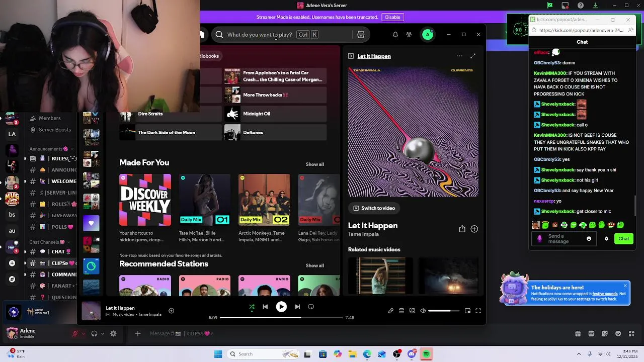Open the Spotify queue icon
This screenshot has width=644, height=362.
[x=401, y=311]
